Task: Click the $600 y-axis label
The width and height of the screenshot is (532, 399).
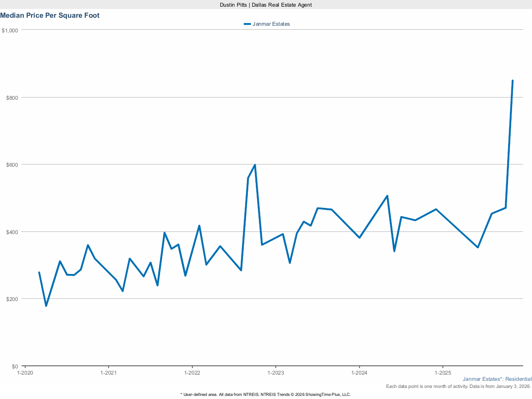Action: pyautogui.click(x=11, y=164)
